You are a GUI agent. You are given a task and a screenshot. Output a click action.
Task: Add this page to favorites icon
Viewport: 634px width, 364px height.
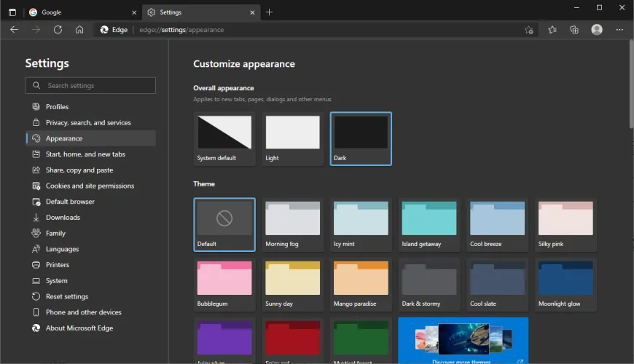pyautogui.click(x=529, y=30)
